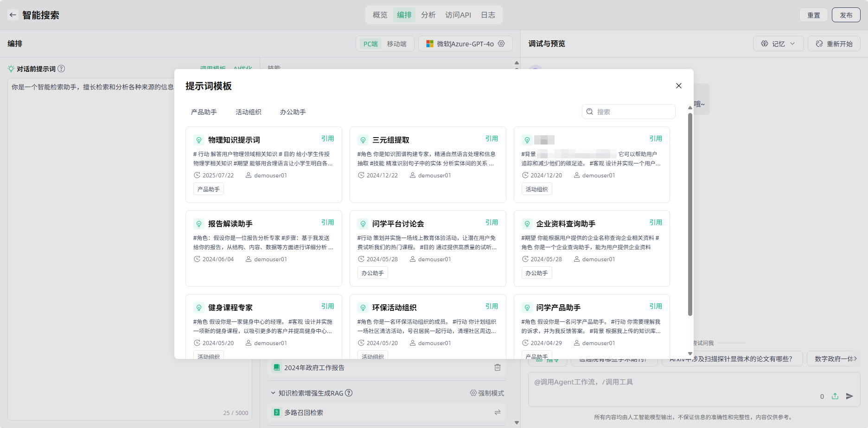Open the 日志 tab
Viewport: 868px width, 428px height.
pyautogui.click(x=488, y=15)
